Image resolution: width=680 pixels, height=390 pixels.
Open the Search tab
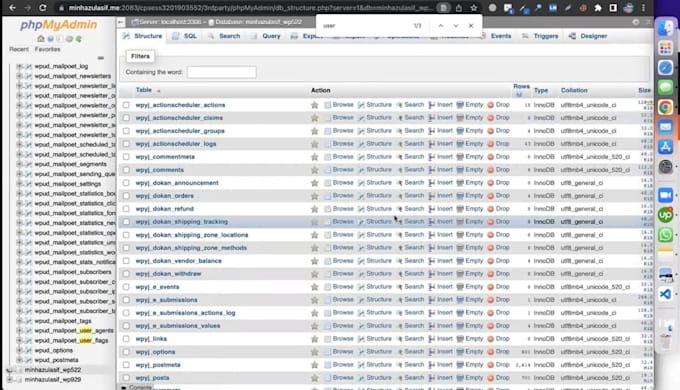coord(224,36)
